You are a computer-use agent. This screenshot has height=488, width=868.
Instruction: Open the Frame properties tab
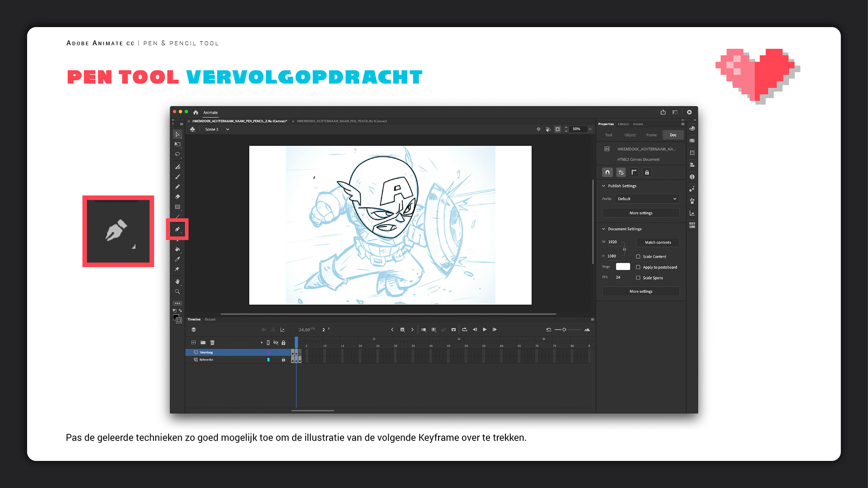click(651, 135)
